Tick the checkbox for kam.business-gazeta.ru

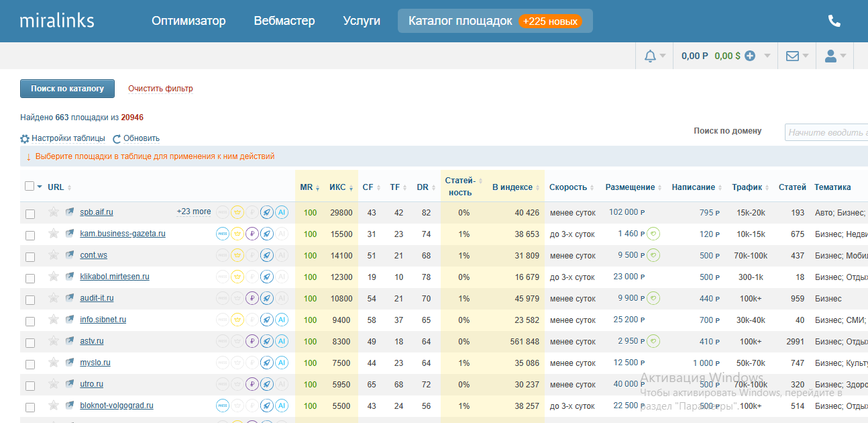click(30, 235)
